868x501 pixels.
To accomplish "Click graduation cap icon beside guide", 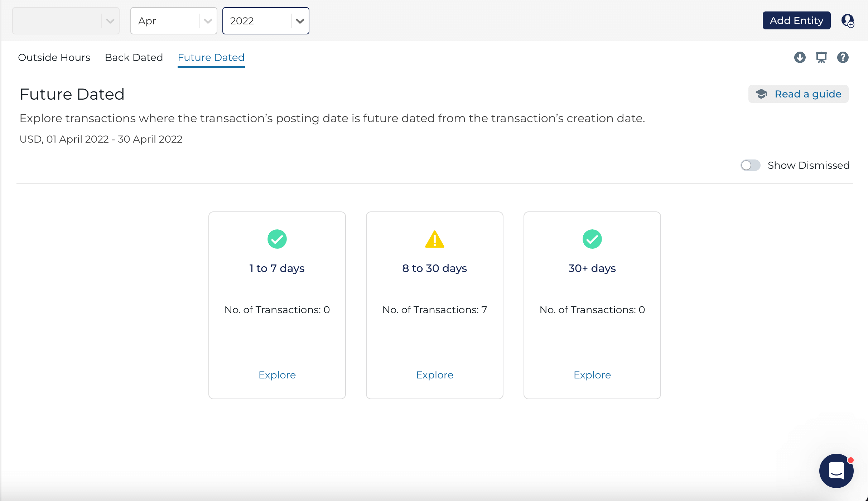I will (x=761, y=94).
